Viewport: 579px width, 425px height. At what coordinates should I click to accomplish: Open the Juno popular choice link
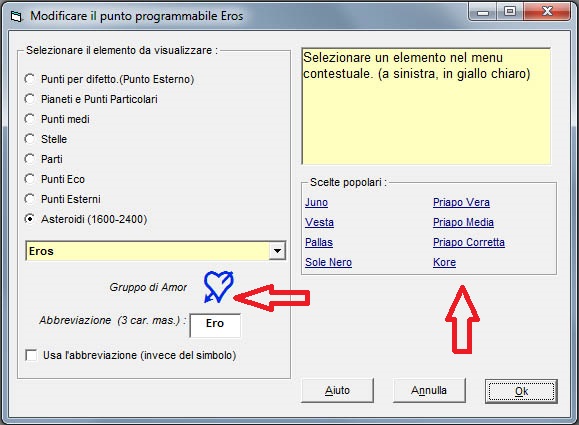[316, 202]
